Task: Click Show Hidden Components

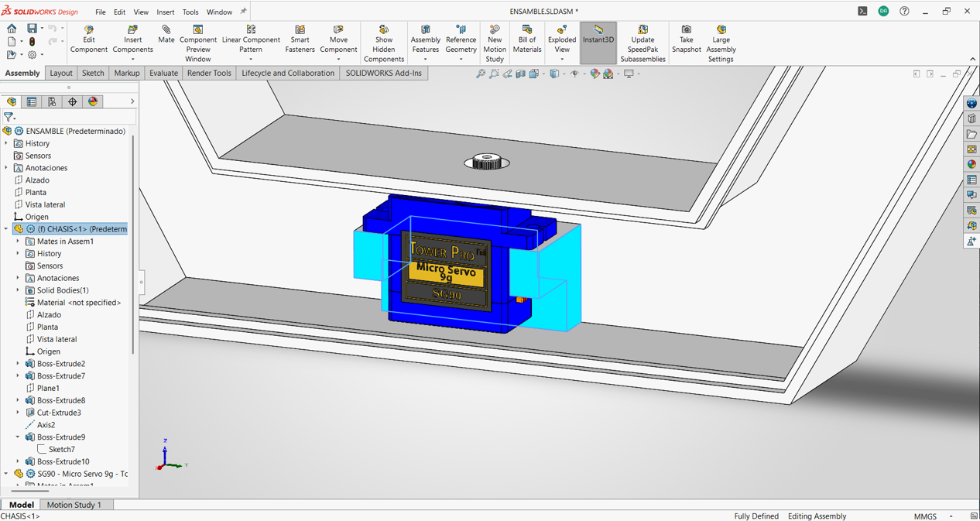Action: (384, 43)
